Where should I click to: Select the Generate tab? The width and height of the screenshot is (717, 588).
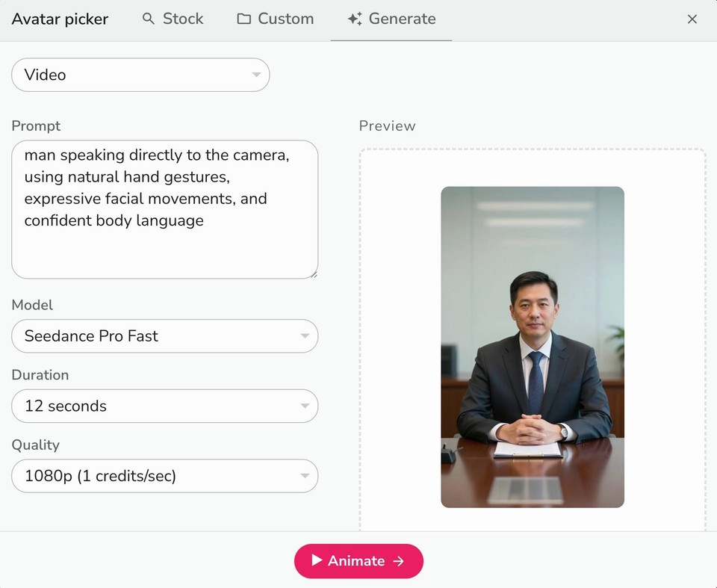coord(391,19)
